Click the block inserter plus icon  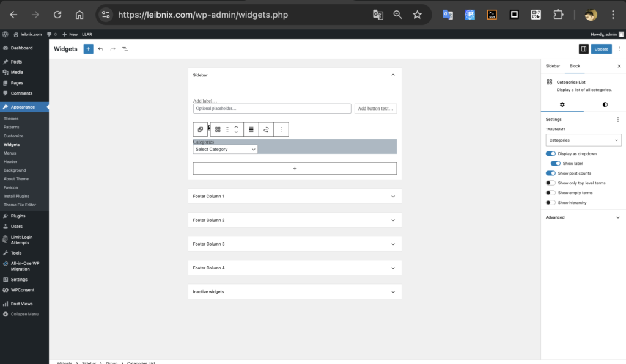(88, 49)
